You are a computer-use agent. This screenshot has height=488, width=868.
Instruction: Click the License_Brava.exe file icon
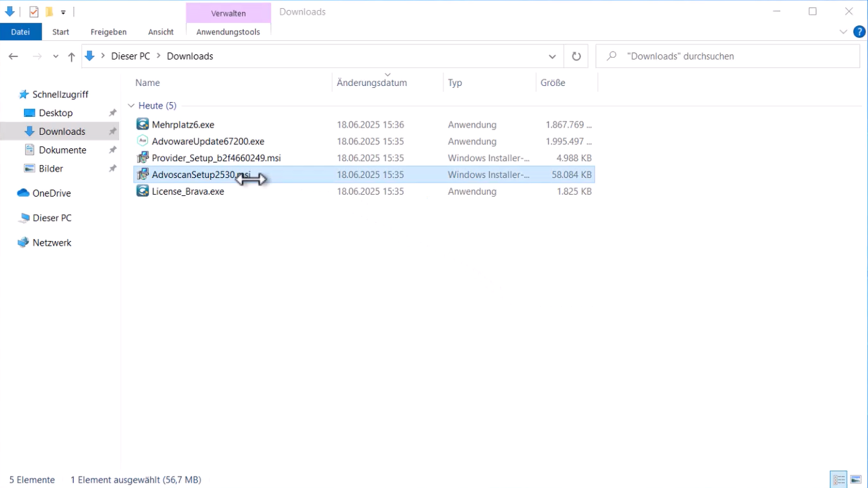tap(142, 191)
